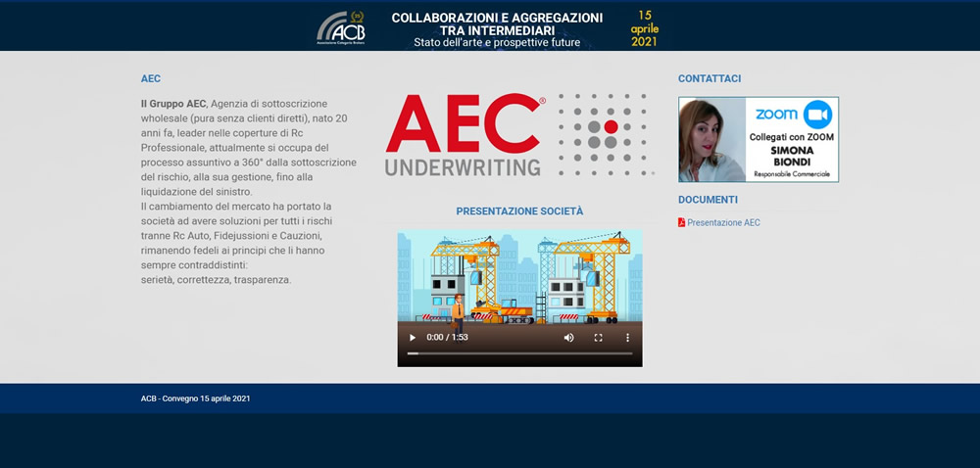
Task: Play the AEC presentation video
Action: [x=412, y=338]
